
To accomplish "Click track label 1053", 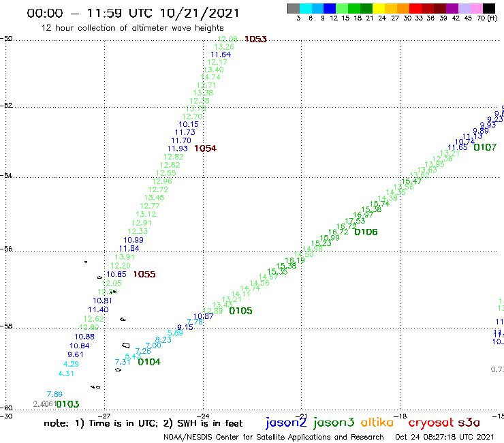I will pos(255,40).
